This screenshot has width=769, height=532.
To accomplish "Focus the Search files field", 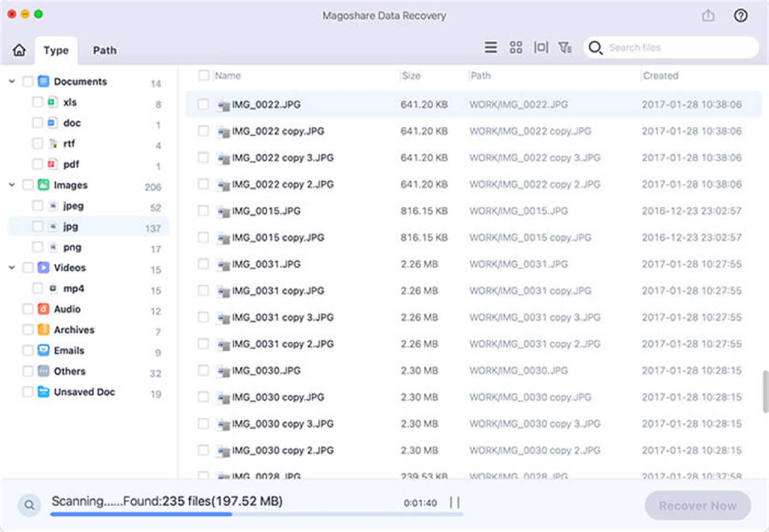I will 671,48.
